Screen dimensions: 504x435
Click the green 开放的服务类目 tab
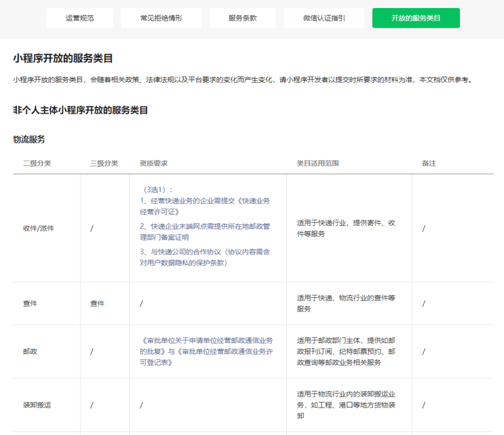(416, 18)
